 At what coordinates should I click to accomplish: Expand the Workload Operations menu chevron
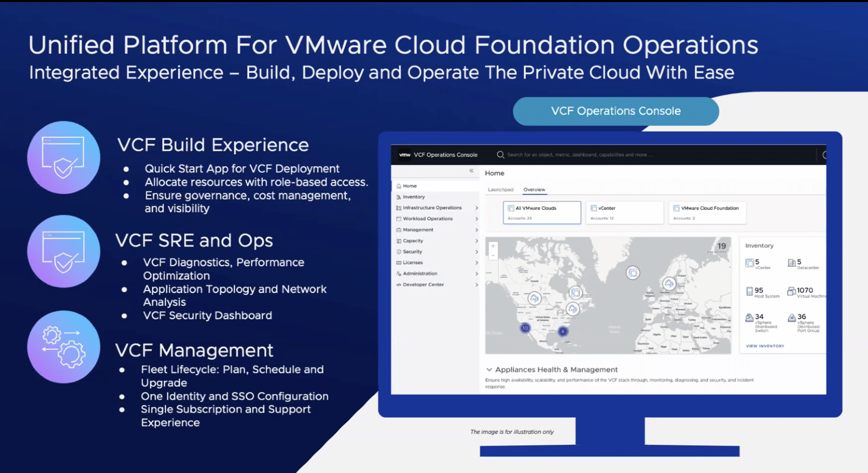(477, 219)
